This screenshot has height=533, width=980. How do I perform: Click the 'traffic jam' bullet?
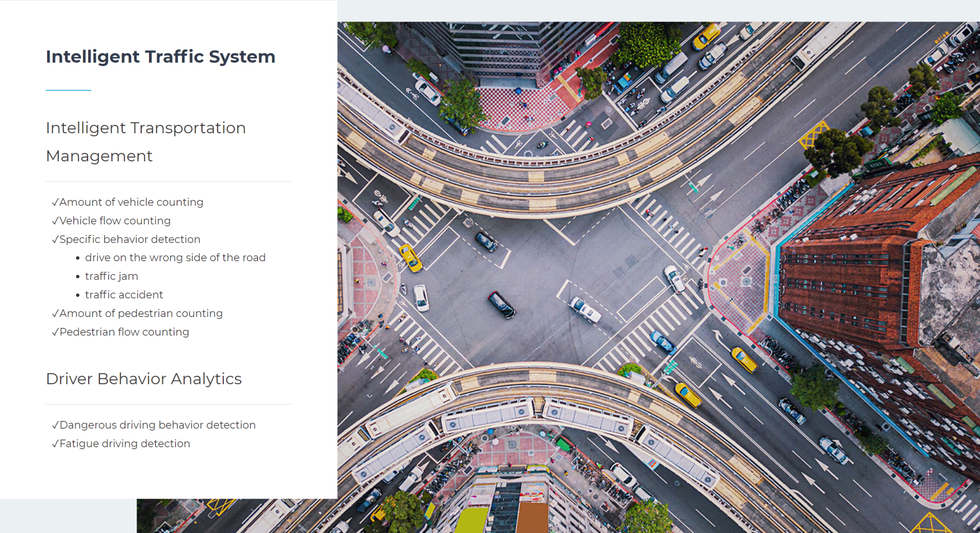(x=111, y=276)
